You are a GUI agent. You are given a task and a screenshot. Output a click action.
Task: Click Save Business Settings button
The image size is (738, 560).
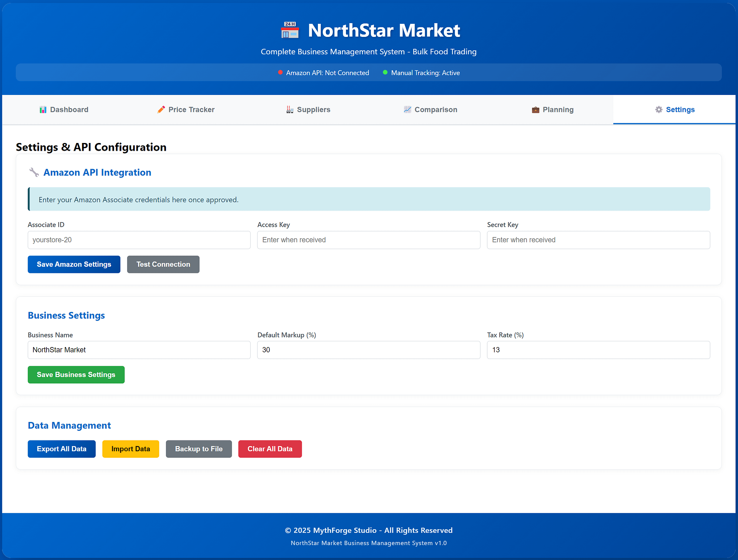(76, 375)
